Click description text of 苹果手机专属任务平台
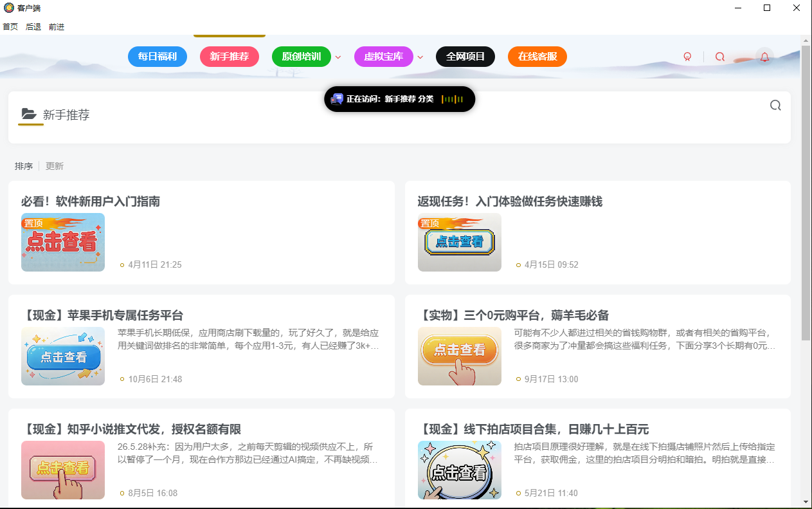This screenshot has width=812, height=509. (x=248, y=339)
